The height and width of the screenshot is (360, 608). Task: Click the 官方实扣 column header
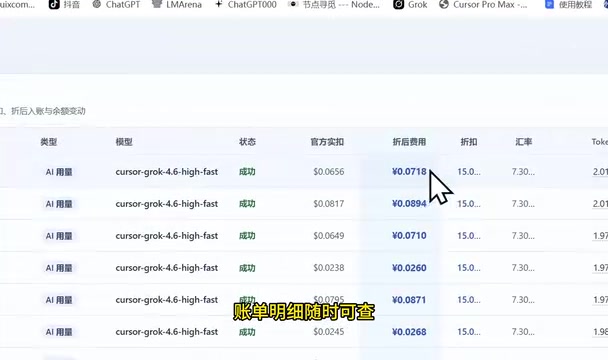[x=327, y=142]
